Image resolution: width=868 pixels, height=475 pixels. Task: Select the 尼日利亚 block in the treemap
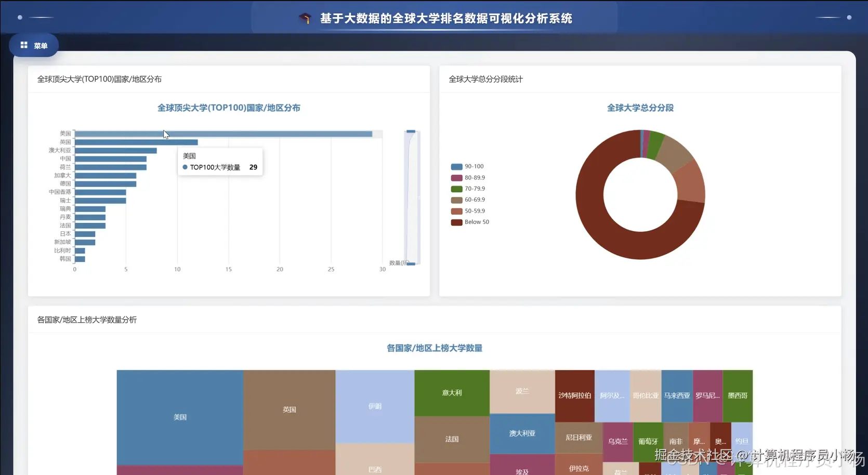point(578,438)
